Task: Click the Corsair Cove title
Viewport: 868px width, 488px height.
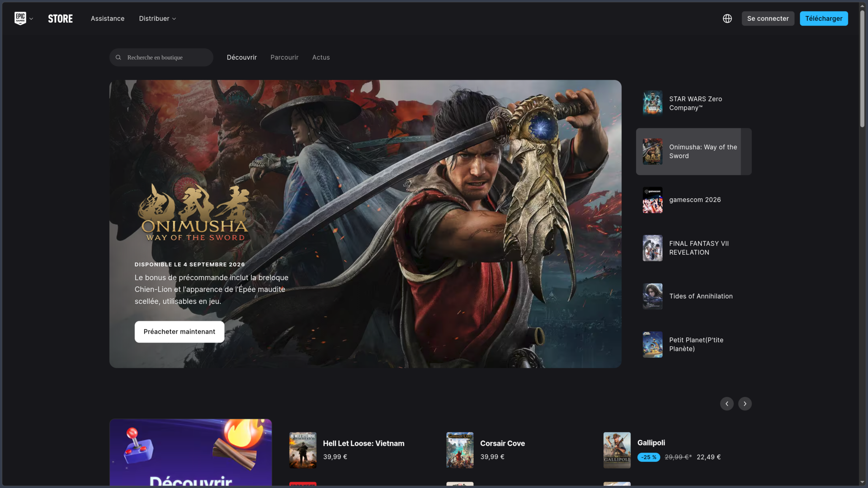Action: click(x=502, y=444)
